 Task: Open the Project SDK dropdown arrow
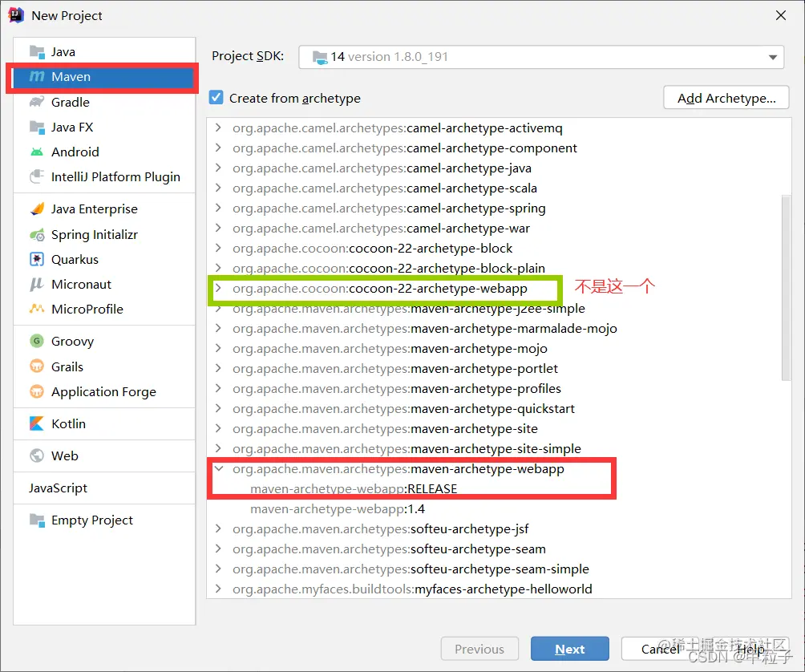click(x=773, y=57)
